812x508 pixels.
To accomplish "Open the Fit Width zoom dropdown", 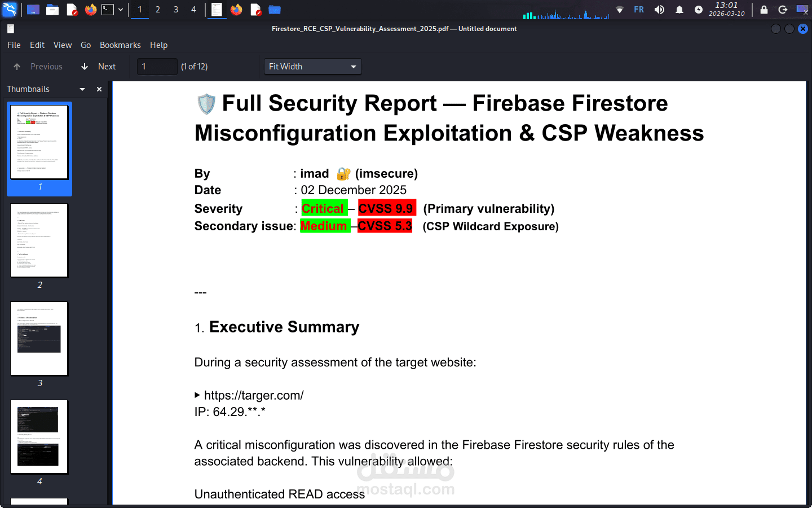I will [312, 66].
